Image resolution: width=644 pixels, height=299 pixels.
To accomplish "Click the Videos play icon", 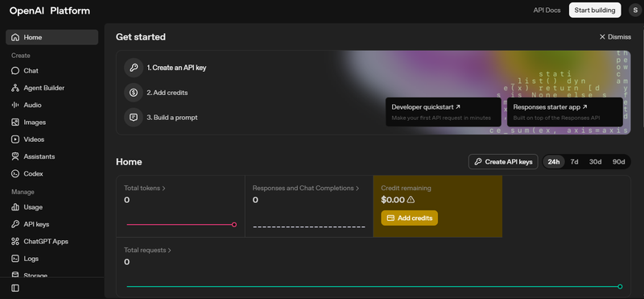I will click(15, 139).
